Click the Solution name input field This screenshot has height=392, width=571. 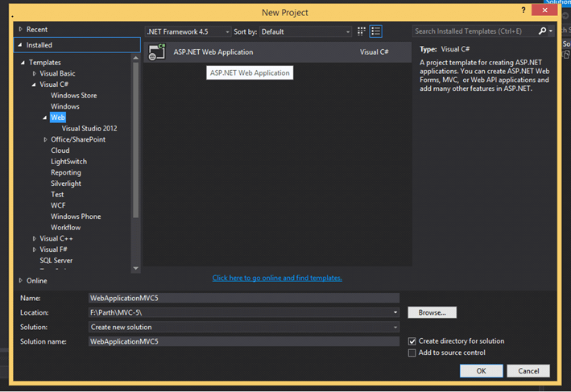click(x=244, y=341)
